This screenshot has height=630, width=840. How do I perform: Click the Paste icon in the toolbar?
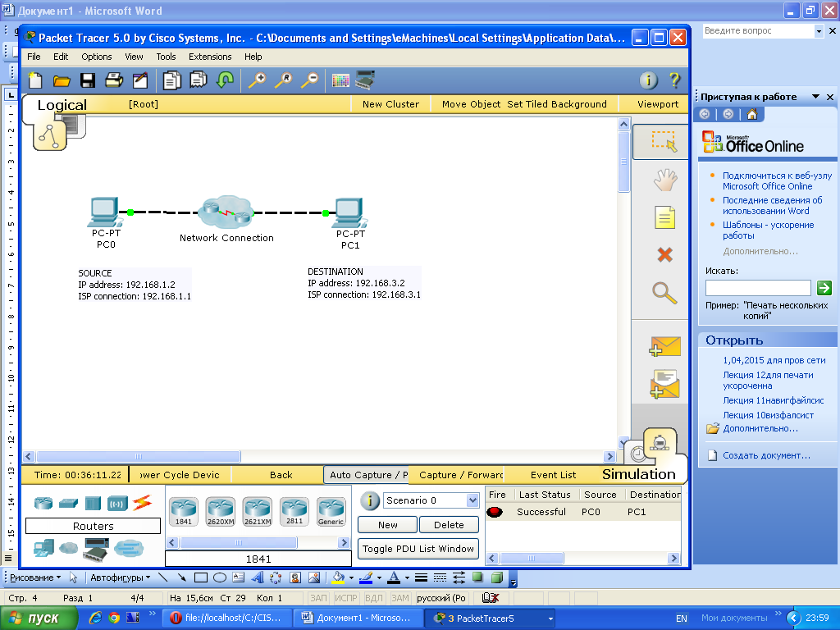(x=199, y=80)
